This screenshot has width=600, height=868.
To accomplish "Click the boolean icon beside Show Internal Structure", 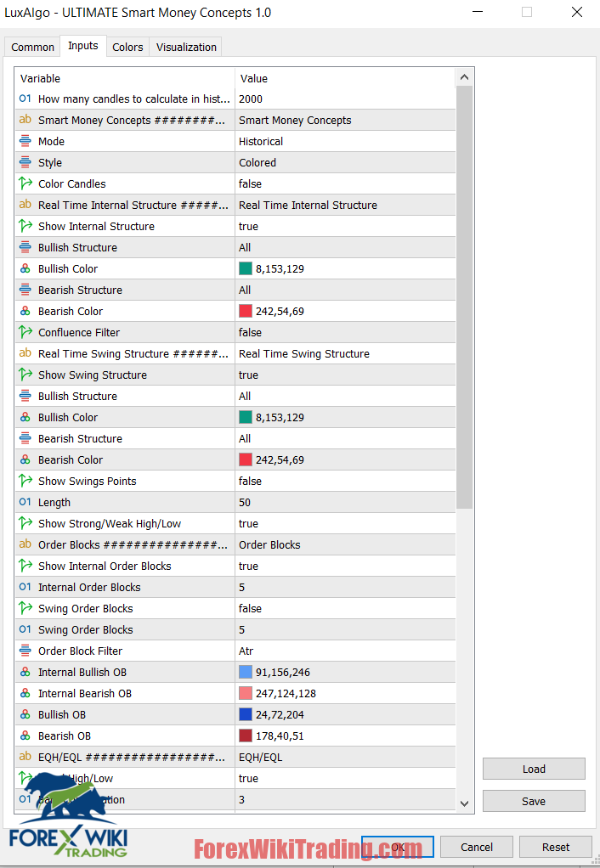I will coord(25,226).
